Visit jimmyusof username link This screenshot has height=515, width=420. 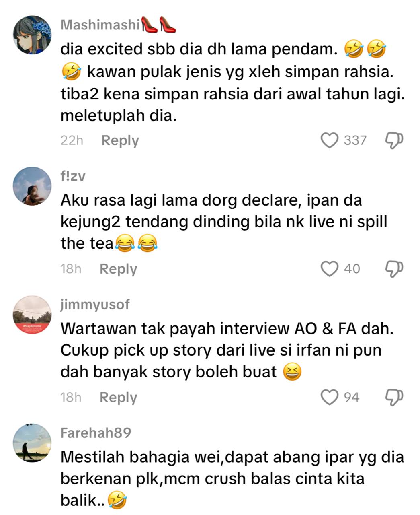point(95,305)
